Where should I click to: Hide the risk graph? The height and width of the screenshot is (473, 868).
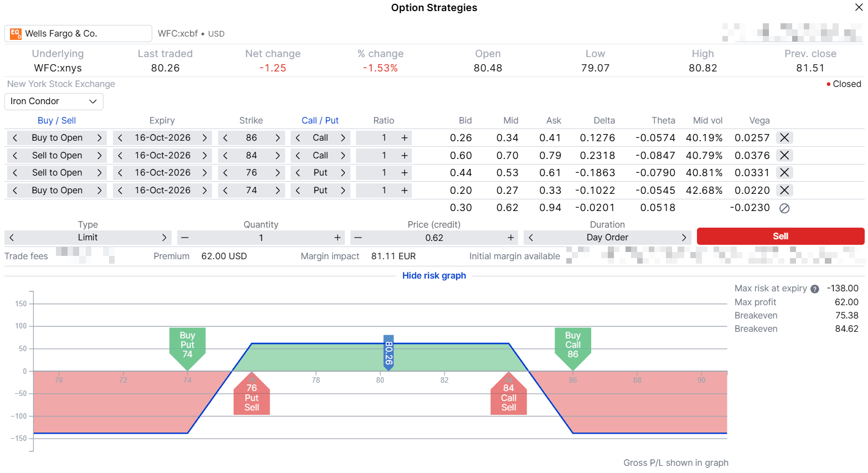[x=434, y=276]
